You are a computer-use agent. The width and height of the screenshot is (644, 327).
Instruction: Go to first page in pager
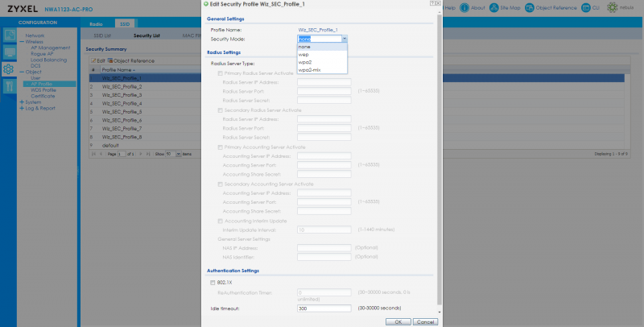click(x=94, y=154)
